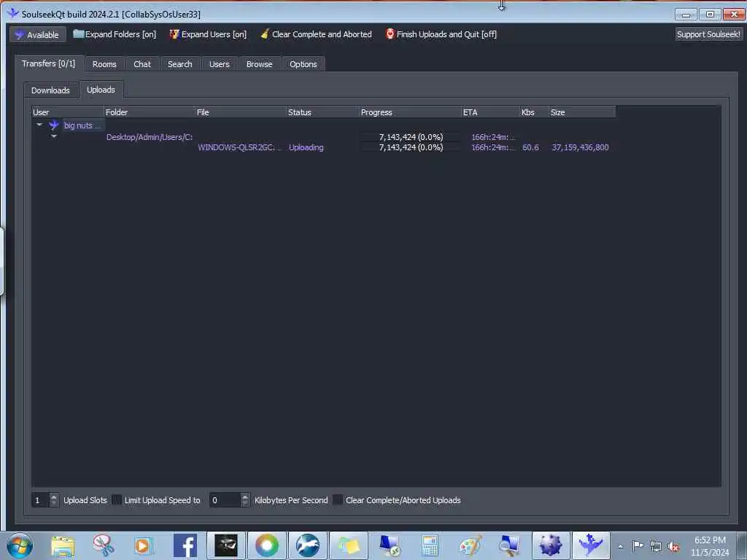Click the SoulseekQt taskbar icon
Screen dimensions: 747x560
point(591,545)
